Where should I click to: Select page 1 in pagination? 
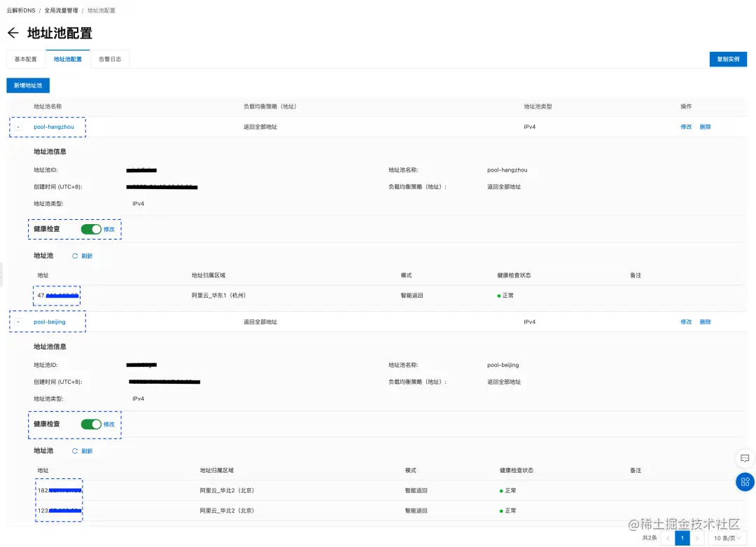(682, 539)
